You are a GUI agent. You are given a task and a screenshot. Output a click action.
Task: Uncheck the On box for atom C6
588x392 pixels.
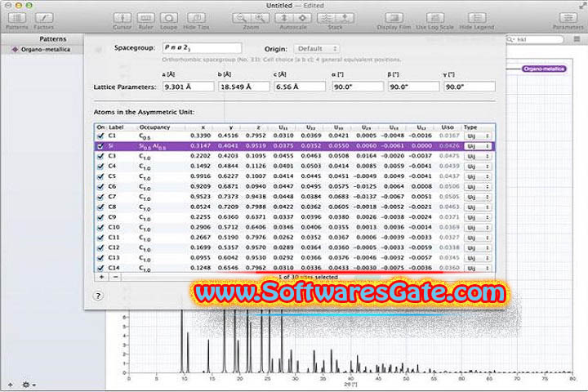point(100,186)
